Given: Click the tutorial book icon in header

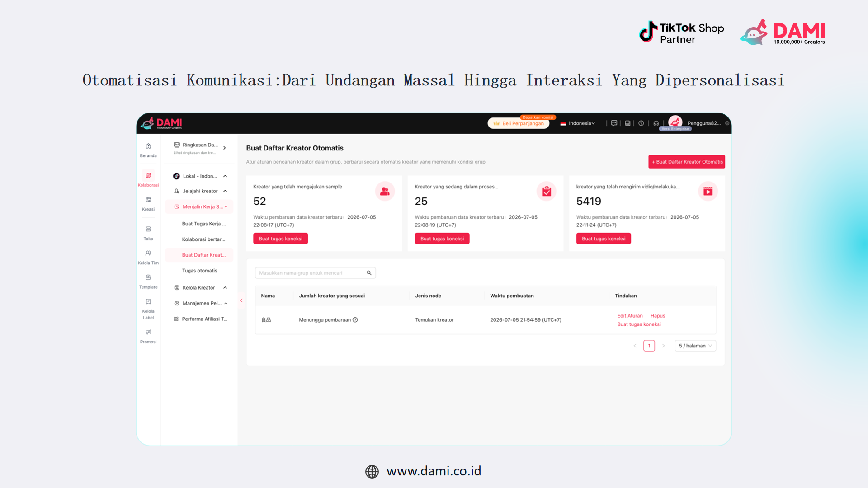Looking at the screenshot, I should (x=627, y=123).
